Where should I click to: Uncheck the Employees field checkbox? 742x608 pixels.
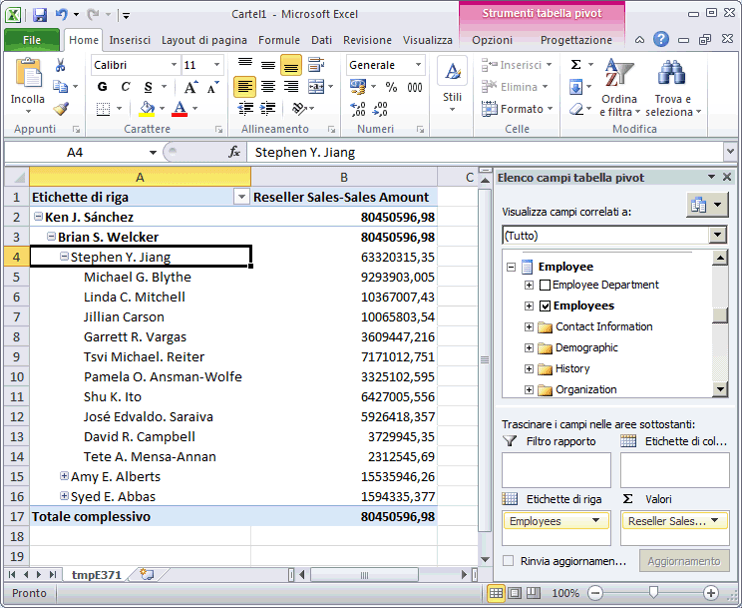[x=545, y=306]
